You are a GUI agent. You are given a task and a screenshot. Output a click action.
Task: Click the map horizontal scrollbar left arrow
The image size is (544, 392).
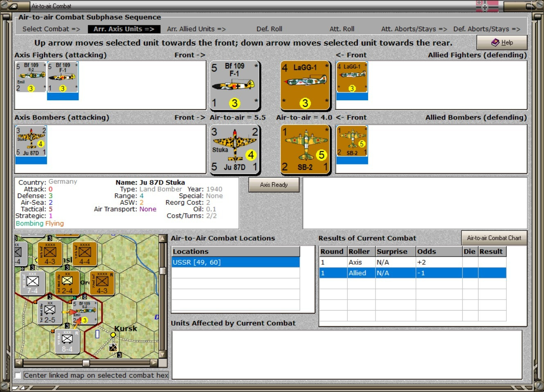[x=19, y=363]
